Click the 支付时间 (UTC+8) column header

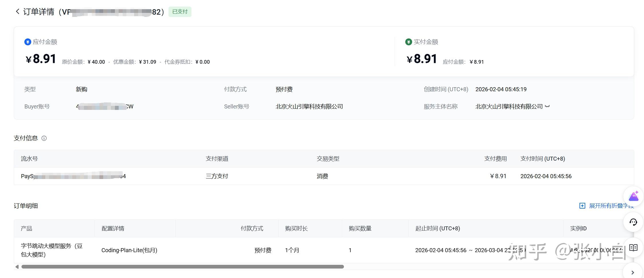543,159
